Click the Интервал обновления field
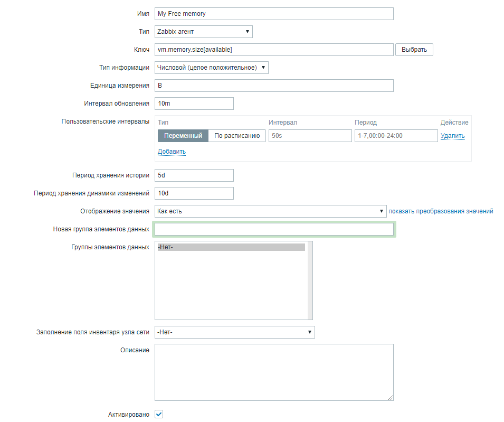The height and width of the screenshot is (422, 504). [194, 104]
